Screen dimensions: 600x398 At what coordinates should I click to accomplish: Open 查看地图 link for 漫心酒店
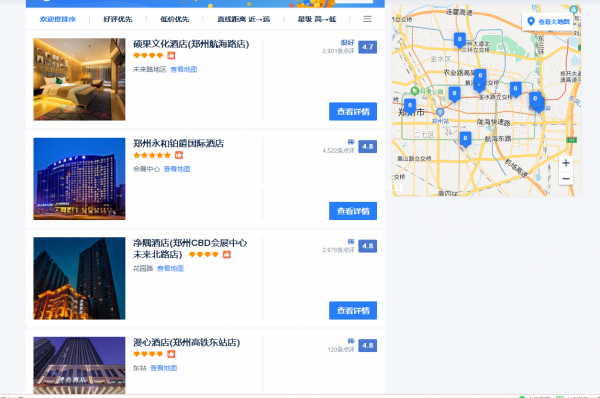click(163, 368)
